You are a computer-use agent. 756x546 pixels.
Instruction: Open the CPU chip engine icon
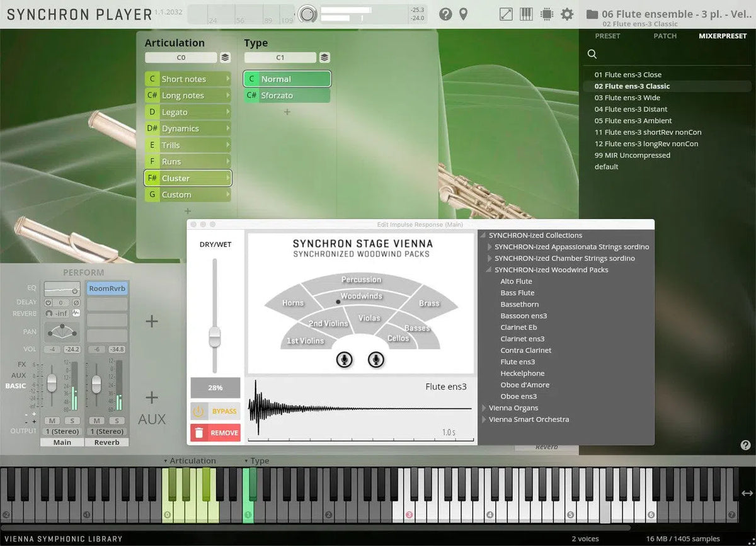tap(547, 14)
